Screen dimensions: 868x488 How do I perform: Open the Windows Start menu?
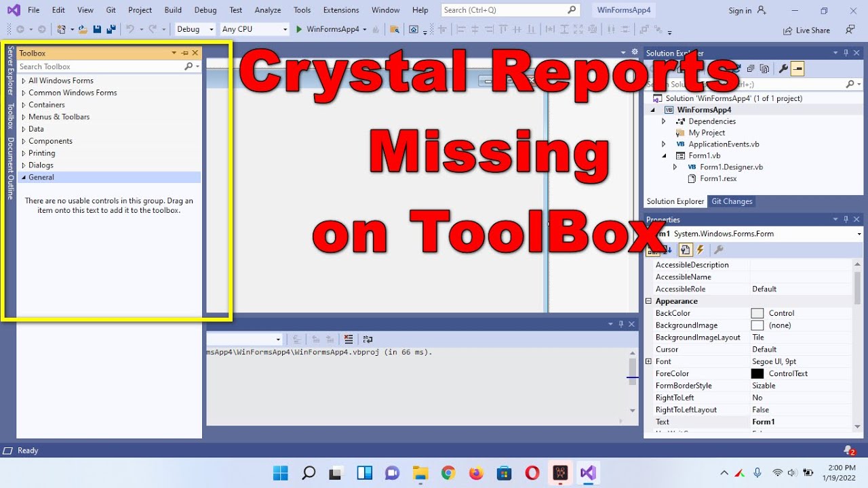(280, 472)
